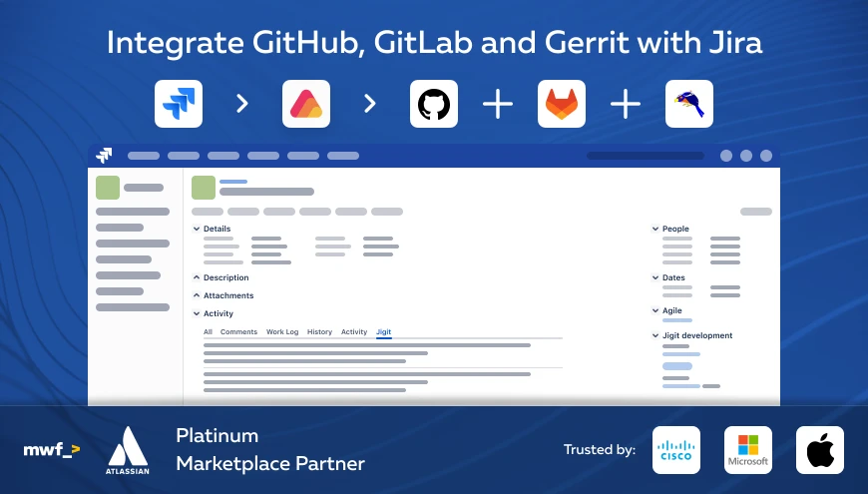This screenshot has height=494, width=868.
Task: Click the Jigit app logo tile
Action: pos(306,104)
